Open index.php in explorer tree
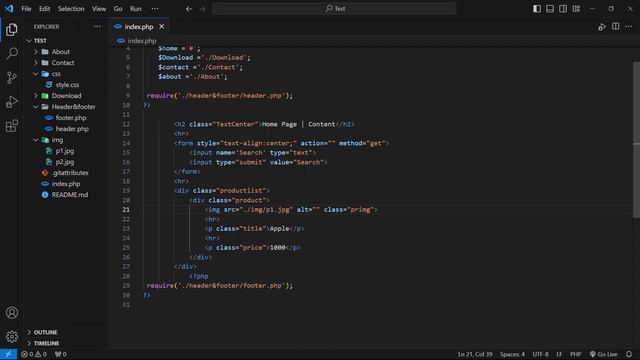The width and height of the screenshot is (640, 360). point(66,184)
